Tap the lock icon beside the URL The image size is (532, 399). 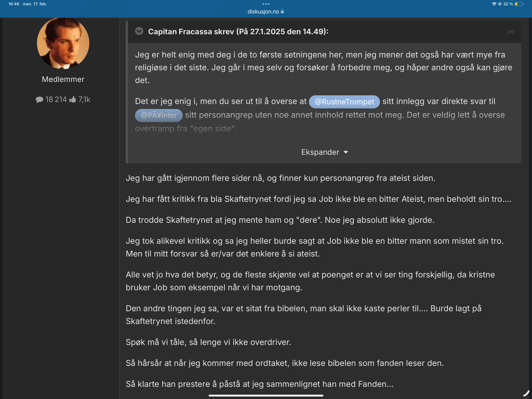[282, 11]
